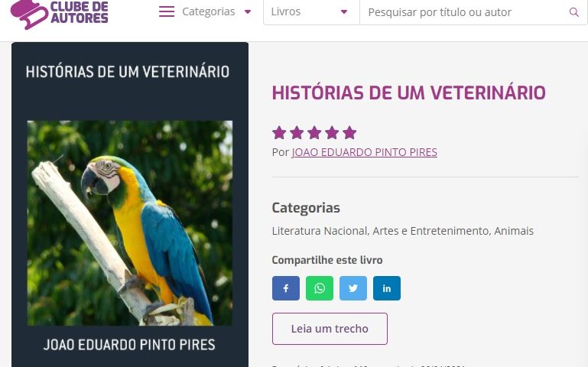The height and width of the screenshot is (367, 588).
Task: Click the Clube de Autores logo
Action: click(x=59, y=13)
